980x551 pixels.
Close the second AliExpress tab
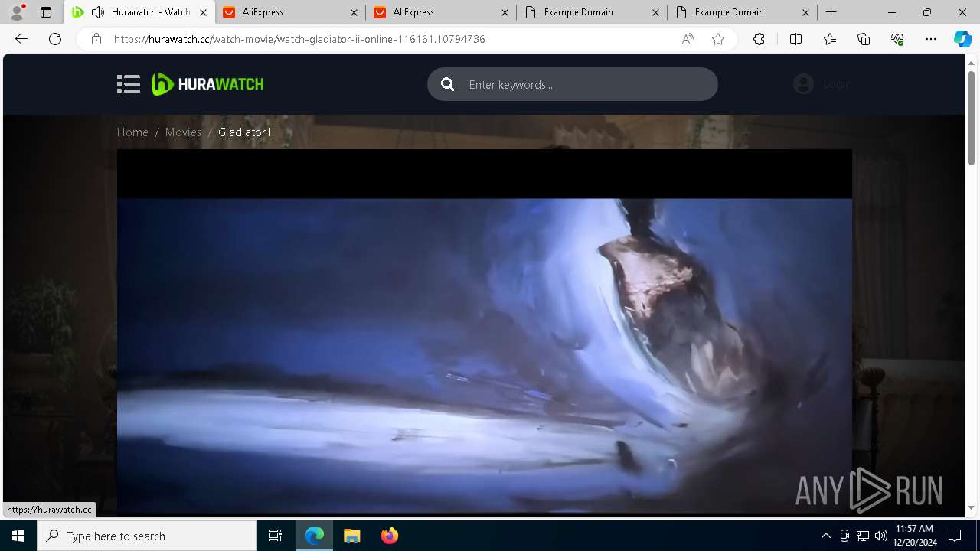(x=505, y=12)
